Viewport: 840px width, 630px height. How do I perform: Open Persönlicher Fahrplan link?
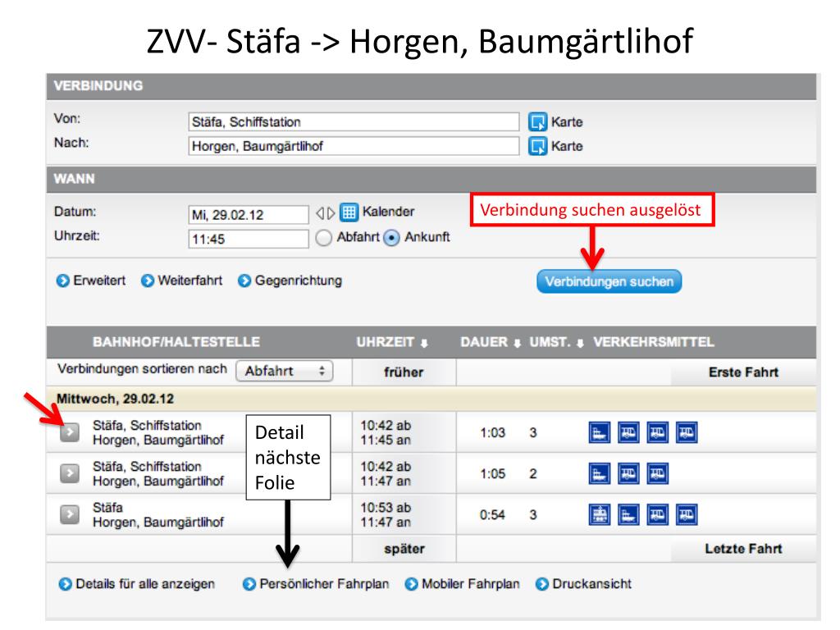tap(316, 583)
